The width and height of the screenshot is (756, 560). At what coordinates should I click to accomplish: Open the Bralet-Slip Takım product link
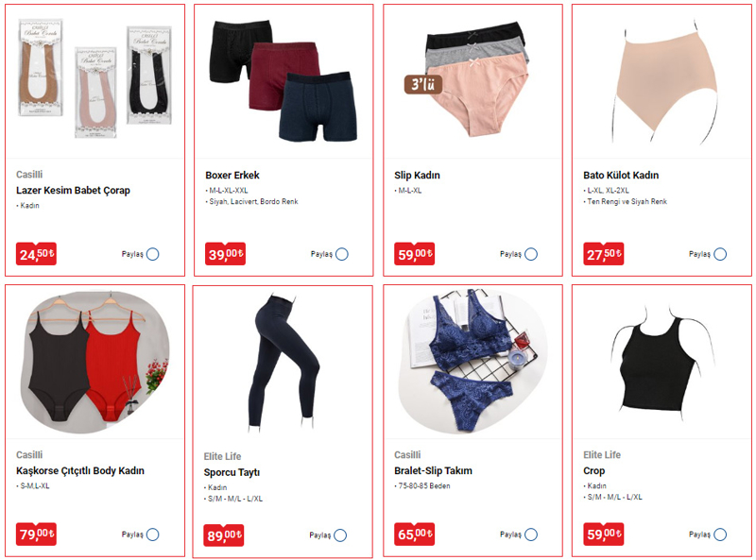point(433,471)
